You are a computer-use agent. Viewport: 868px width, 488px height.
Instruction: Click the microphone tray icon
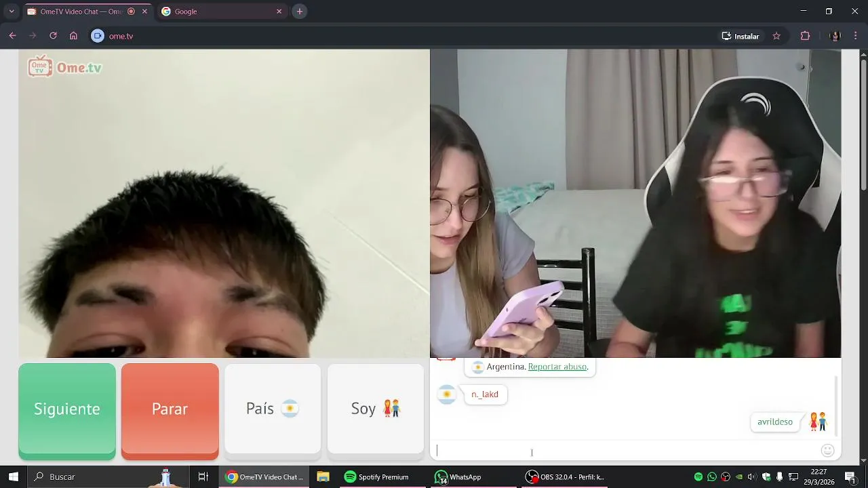[x=780, y=477]
